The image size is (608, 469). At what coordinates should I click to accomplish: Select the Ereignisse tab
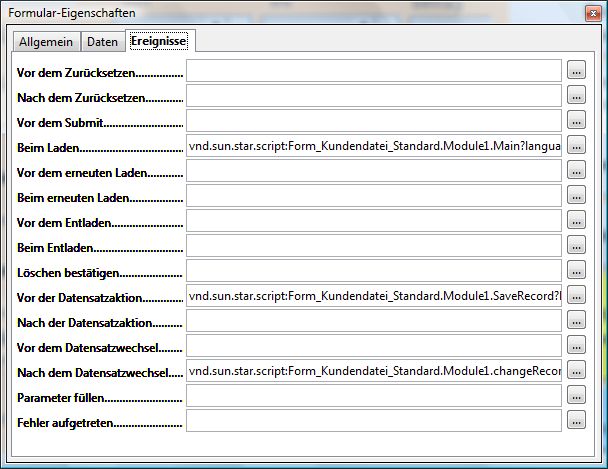click(x=160, y=41)
